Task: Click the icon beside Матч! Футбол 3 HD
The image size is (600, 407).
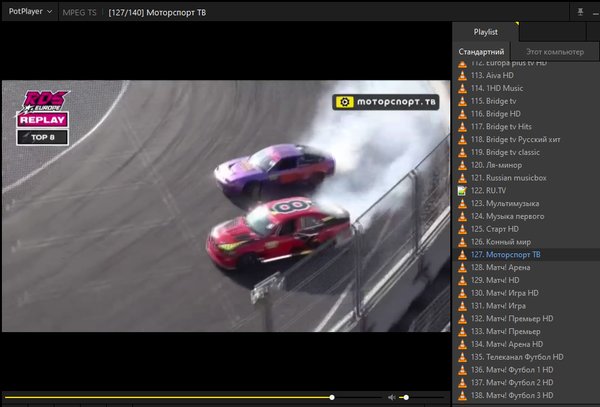Action: (x=462, y=395)
